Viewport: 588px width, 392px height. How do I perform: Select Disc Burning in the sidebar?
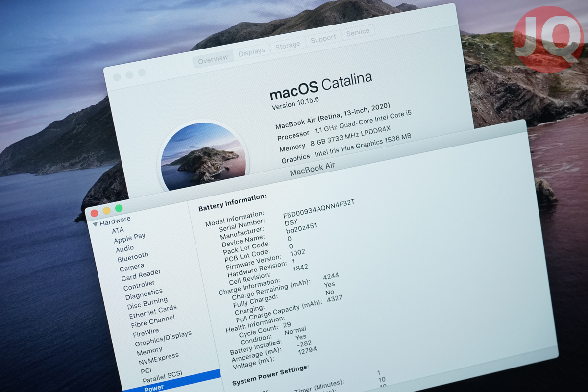pyautogui.click(x=147, y=303)
